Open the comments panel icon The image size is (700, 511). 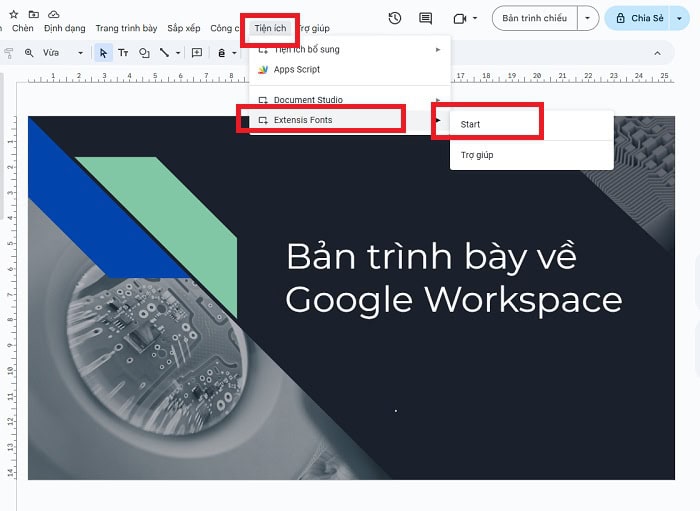point(426,18)
